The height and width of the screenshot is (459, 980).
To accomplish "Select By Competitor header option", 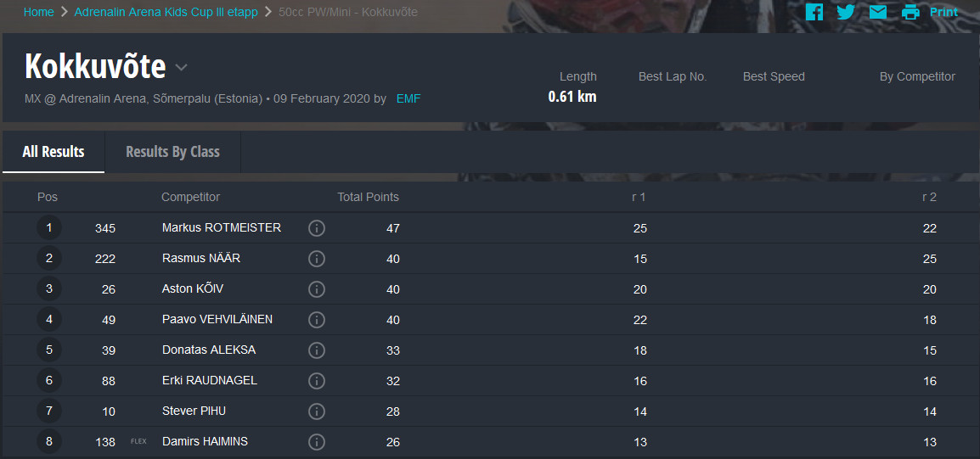I will coord(917,77).
